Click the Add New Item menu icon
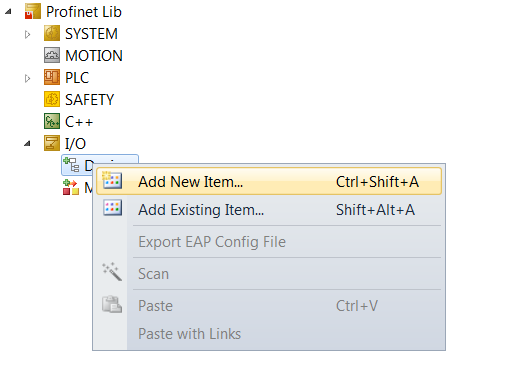 [112, 180]
